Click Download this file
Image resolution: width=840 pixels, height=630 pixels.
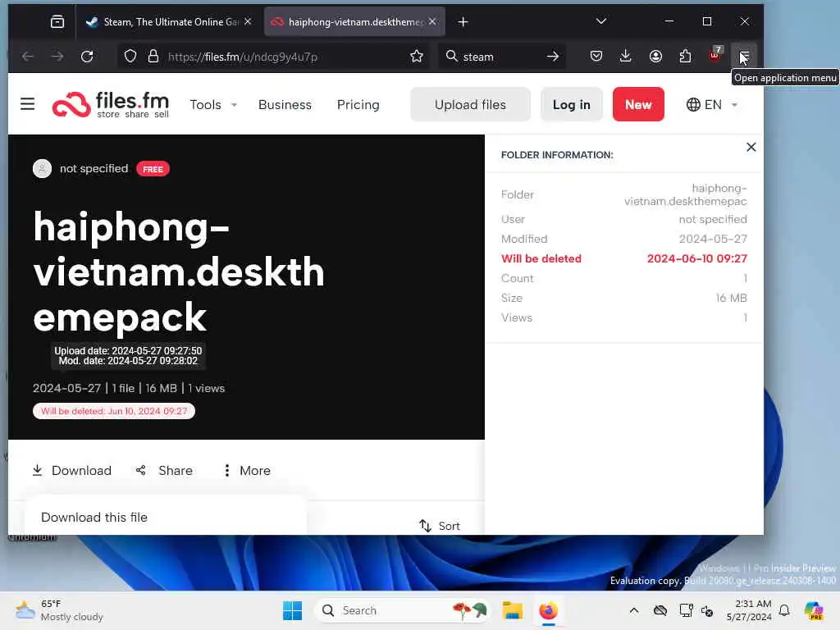[x=94, y=517]
